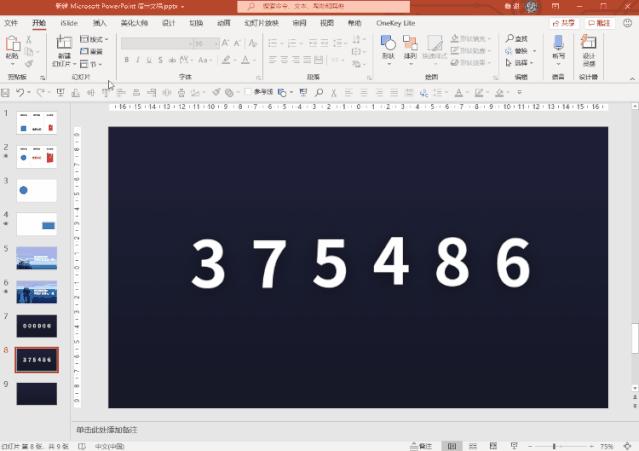Toggle the guides checkbox in quick toolbar
Screen dimensions: 639x451
point(247,92)
